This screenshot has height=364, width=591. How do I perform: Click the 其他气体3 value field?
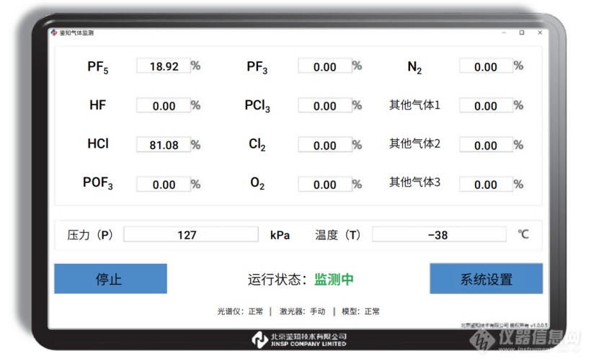(x=485, y=185)
